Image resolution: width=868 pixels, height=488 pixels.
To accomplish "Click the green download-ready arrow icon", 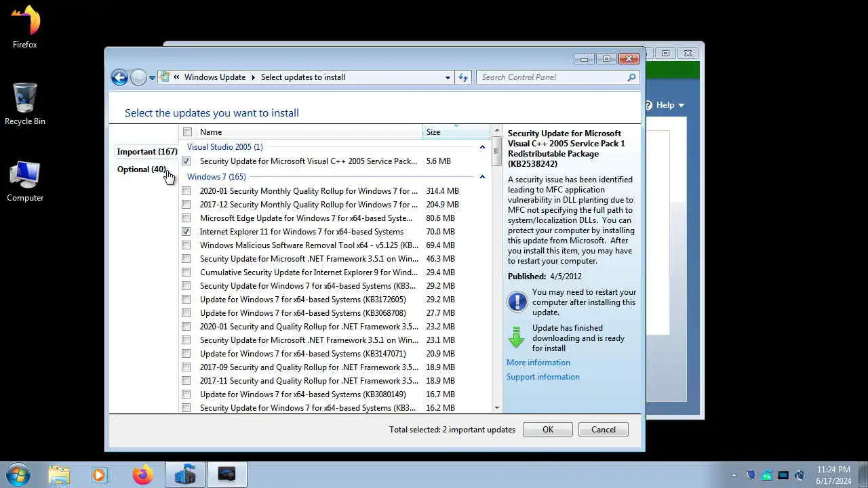I will [517, 337].
